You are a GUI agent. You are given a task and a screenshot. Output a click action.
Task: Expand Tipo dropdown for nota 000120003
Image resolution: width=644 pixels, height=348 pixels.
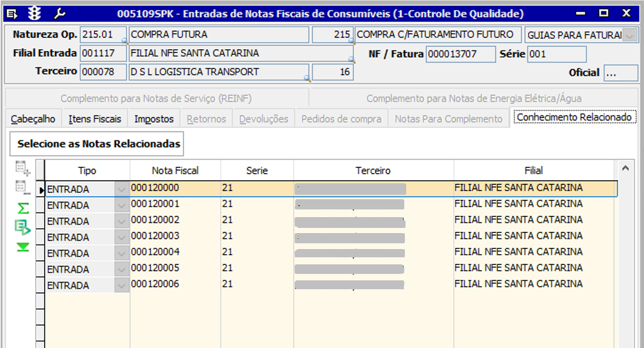coord(121,238)
